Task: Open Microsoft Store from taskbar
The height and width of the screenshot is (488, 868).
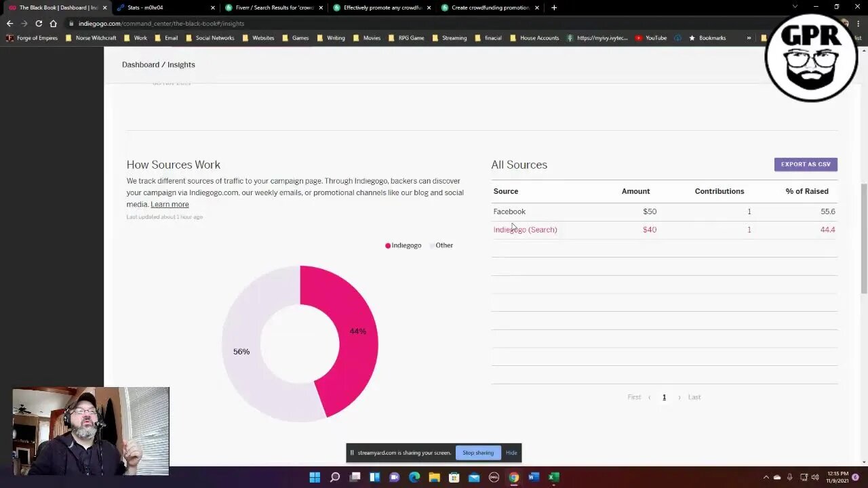Action: coord(454,477)
